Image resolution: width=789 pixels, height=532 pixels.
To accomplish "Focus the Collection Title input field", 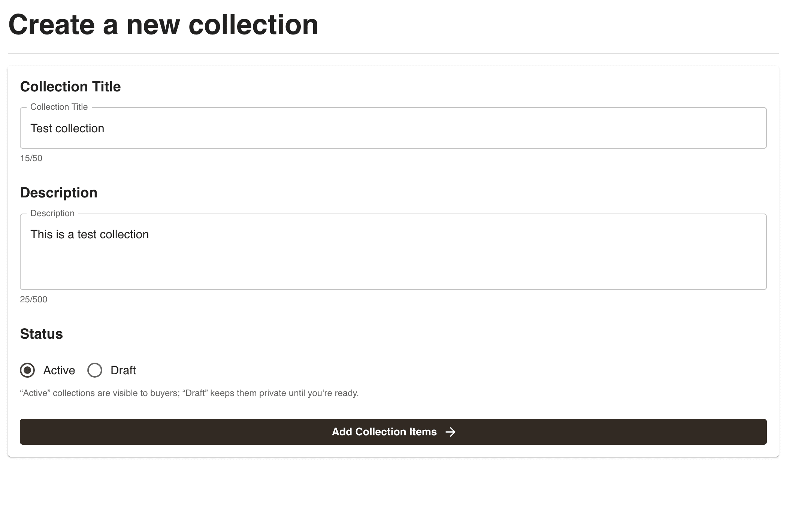I will (393, 128).
